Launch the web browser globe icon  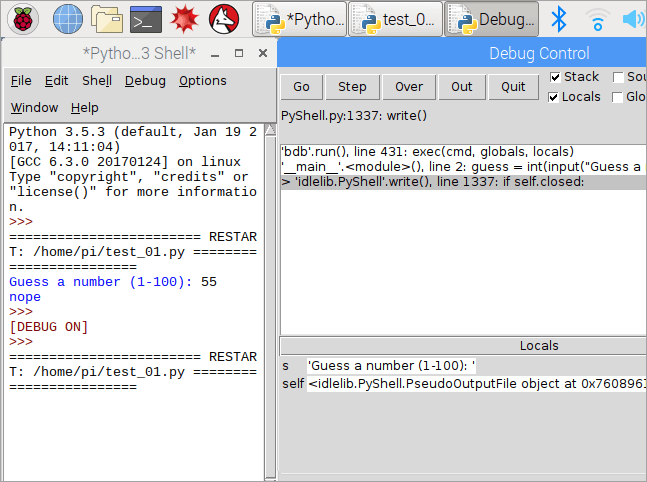pos(68,19)
